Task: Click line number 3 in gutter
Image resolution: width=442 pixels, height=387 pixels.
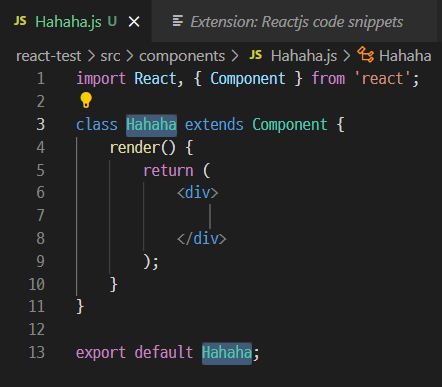Action: pyautogui.click(x=40, y=124)
